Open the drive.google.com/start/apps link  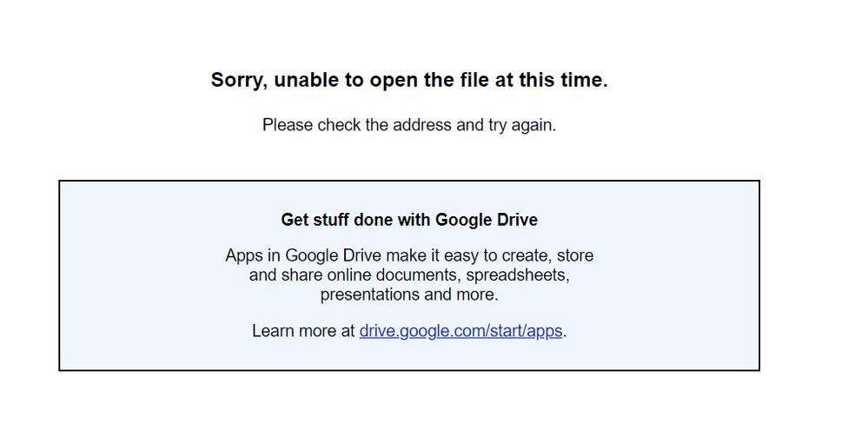pos(461,331)
